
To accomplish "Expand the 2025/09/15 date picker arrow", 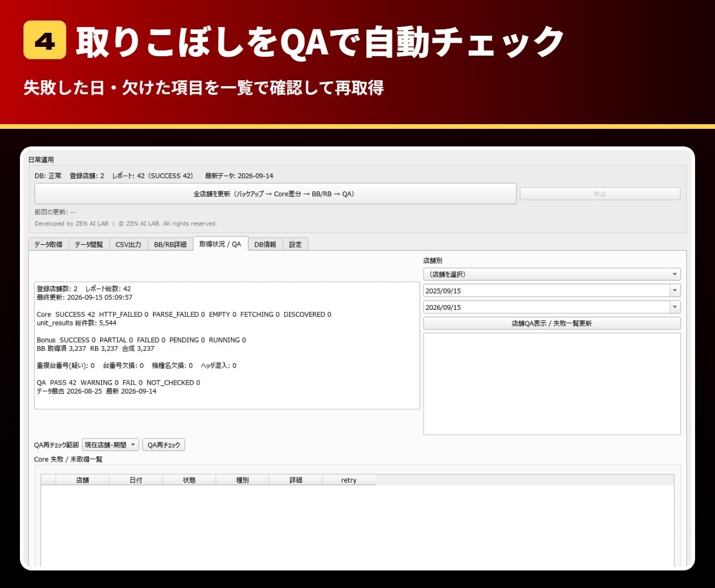I will [x=675, y=290].
